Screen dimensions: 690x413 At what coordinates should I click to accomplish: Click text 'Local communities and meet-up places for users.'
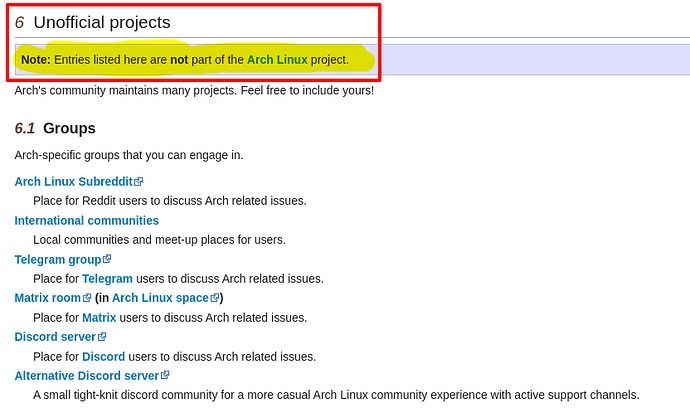(159, 240)
